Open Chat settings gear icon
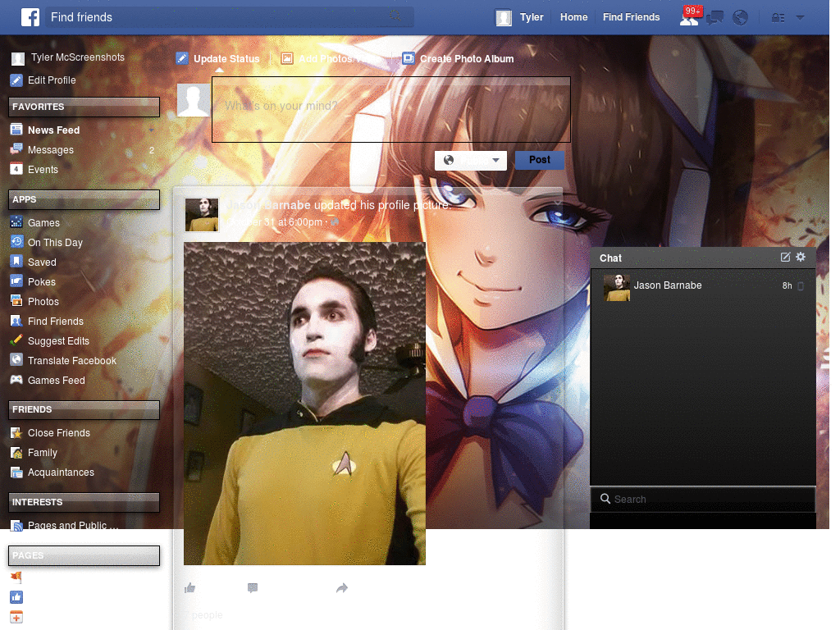 pos(801,257)
